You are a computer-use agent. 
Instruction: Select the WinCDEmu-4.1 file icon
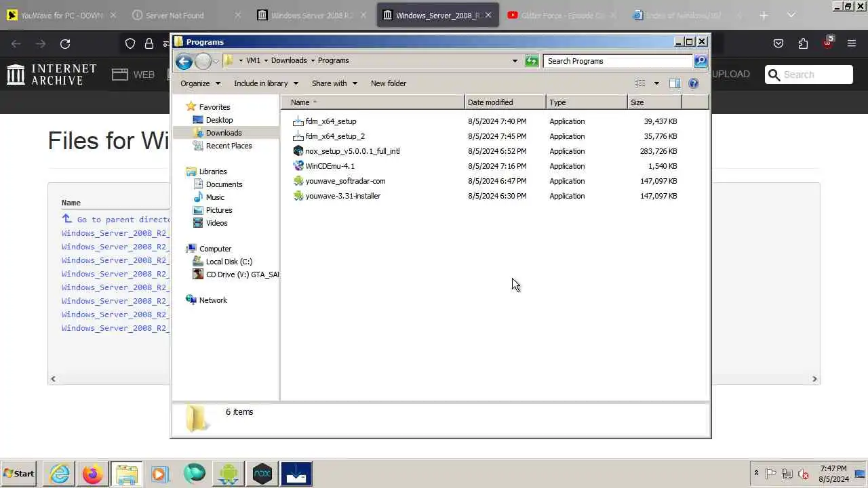[x=298, y=166]
